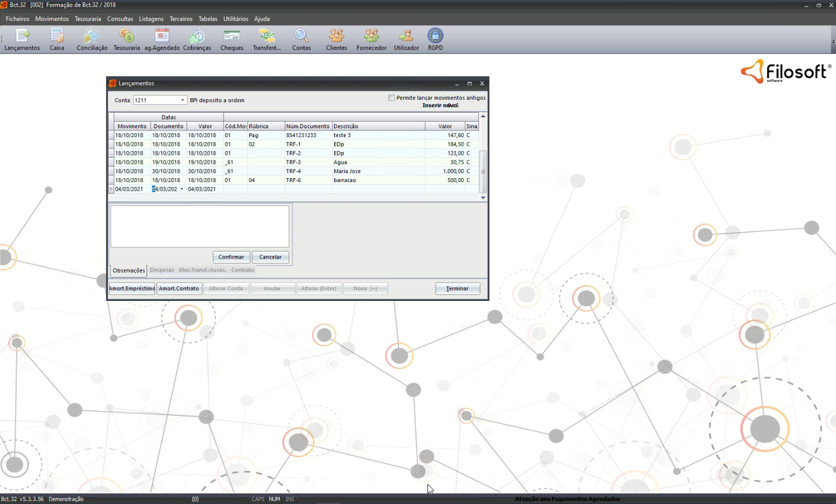Open the ag.Agendado calendar icon
The image size is (836, 504).
(x=162, y=39)
